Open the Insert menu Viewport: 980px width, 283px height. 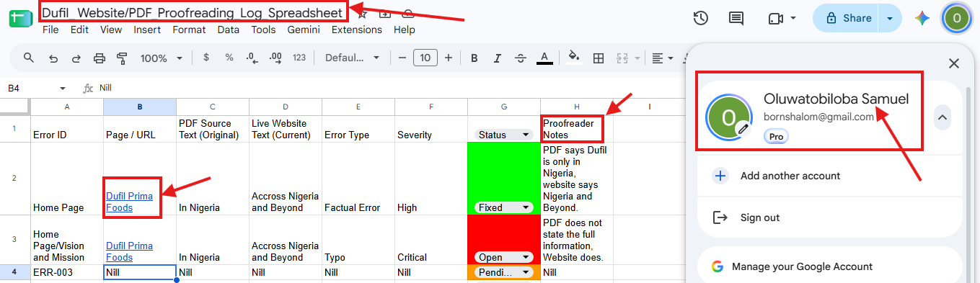click(x=147, y=30)
